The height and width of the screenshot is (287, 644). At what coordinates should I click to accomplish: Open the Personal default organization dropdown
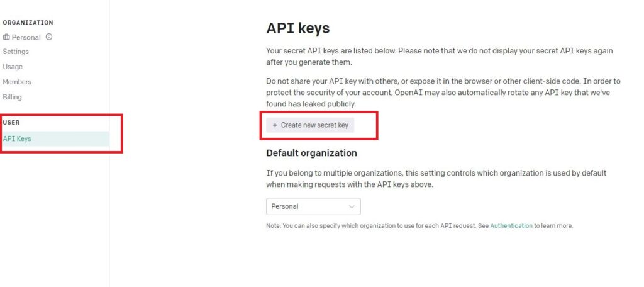tap(313, 206)
